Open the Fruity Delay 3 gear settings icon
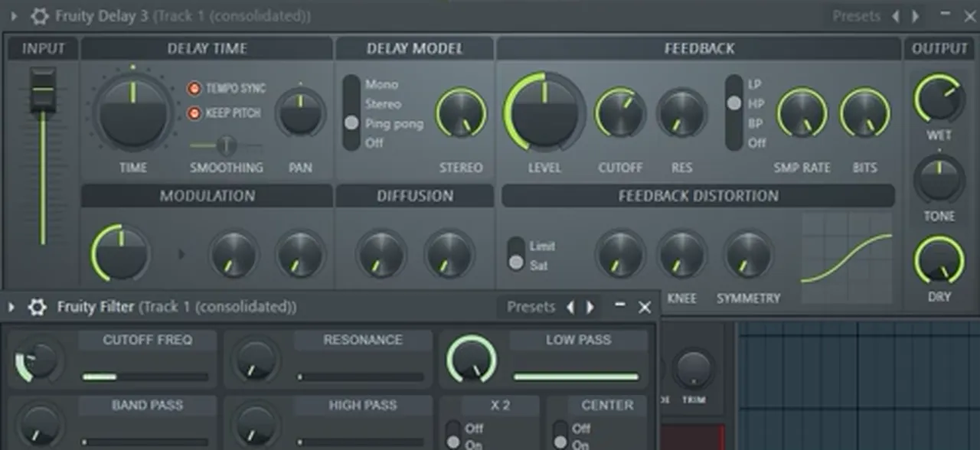The image size is (980, 450). coord(39,16)
